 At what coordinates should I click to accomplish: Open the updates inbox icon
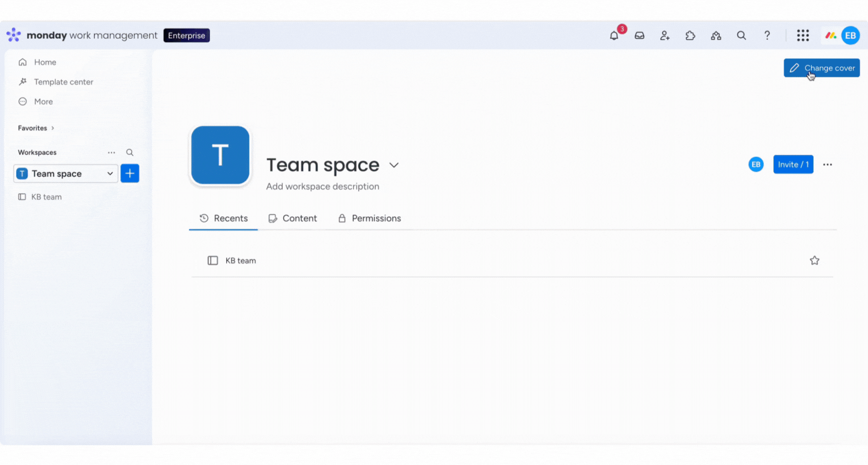point(640,35)
